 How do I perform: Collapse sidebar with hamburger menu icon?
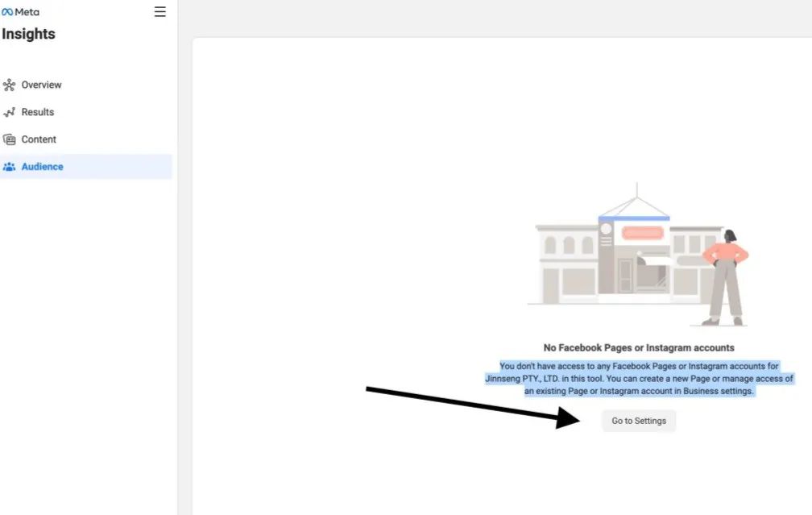click(160, 12)
